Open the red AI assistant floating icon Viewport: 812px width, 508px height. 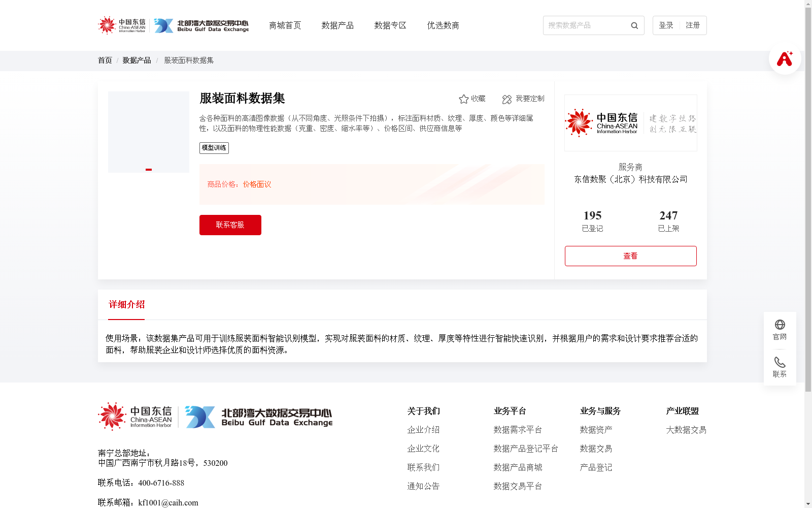pos(785,58)
